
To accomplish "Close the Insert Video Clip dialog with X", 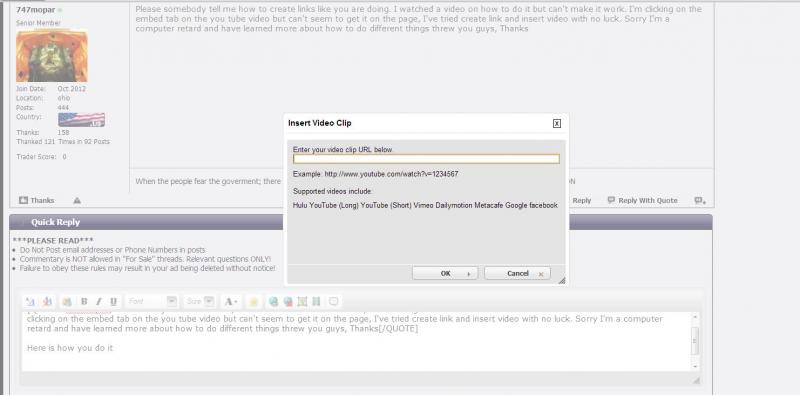I will pyautogui.click(x=557, y=124).
